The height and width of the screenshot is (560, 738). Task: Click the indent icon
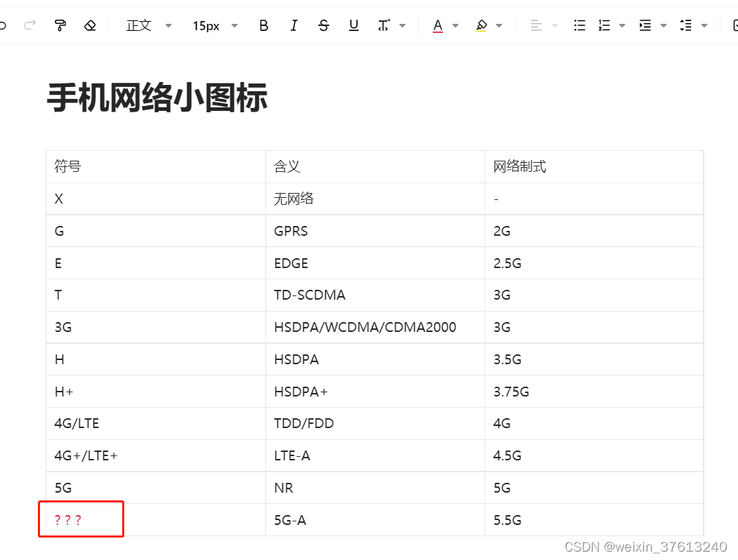(645, 26)
